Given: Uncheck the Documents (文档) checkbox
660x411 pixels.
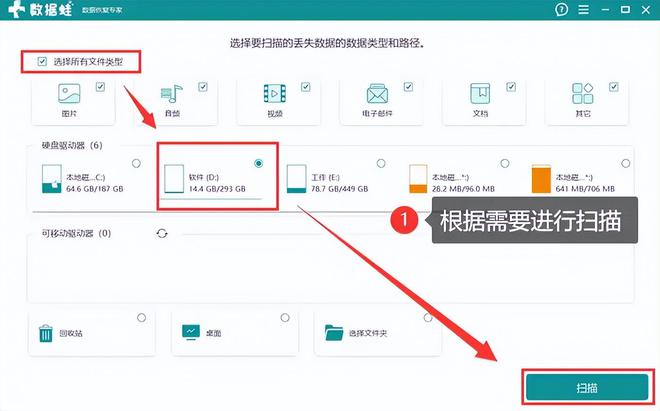Looking at the screenshot, I should click(x=511, y=87).
